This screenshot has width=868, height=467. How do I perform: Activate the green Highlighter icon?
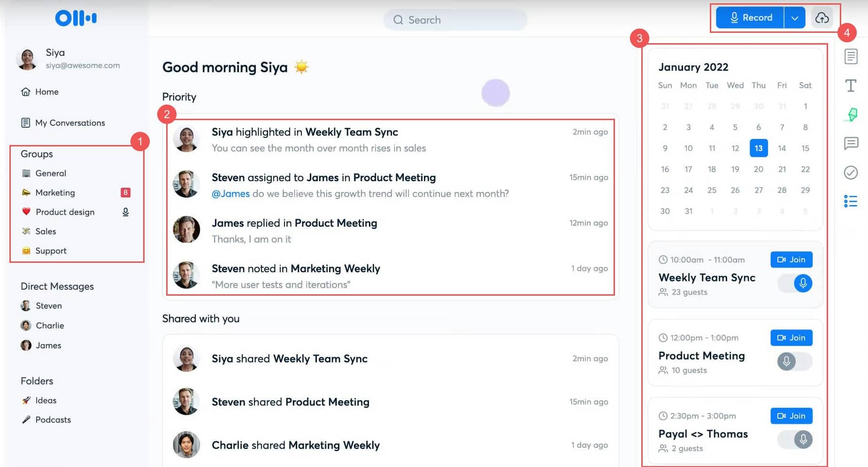pyautogui.click(x=851, y=114)
